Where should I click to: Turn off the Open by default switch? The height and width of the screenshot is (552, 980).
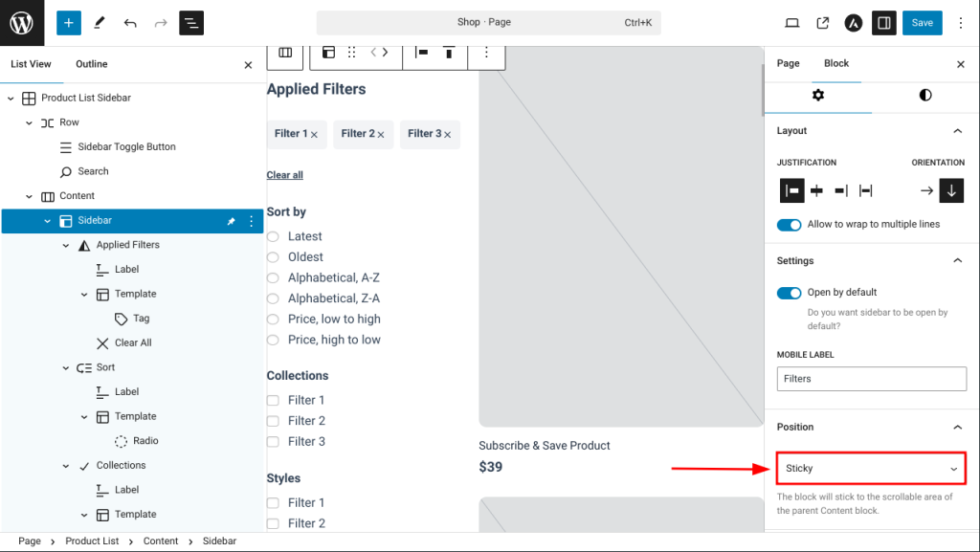tap(790, 293)
